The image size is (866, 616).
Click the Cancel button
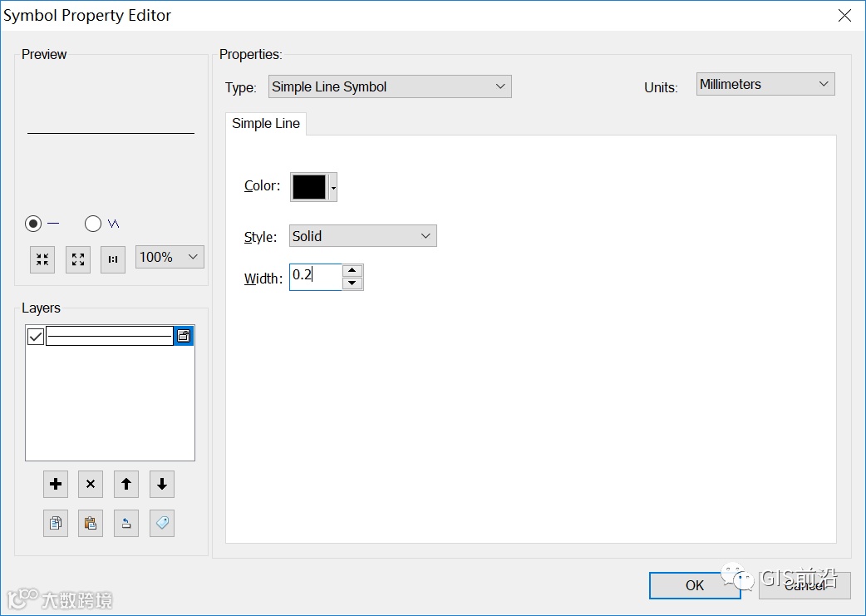tap(804, 585)
